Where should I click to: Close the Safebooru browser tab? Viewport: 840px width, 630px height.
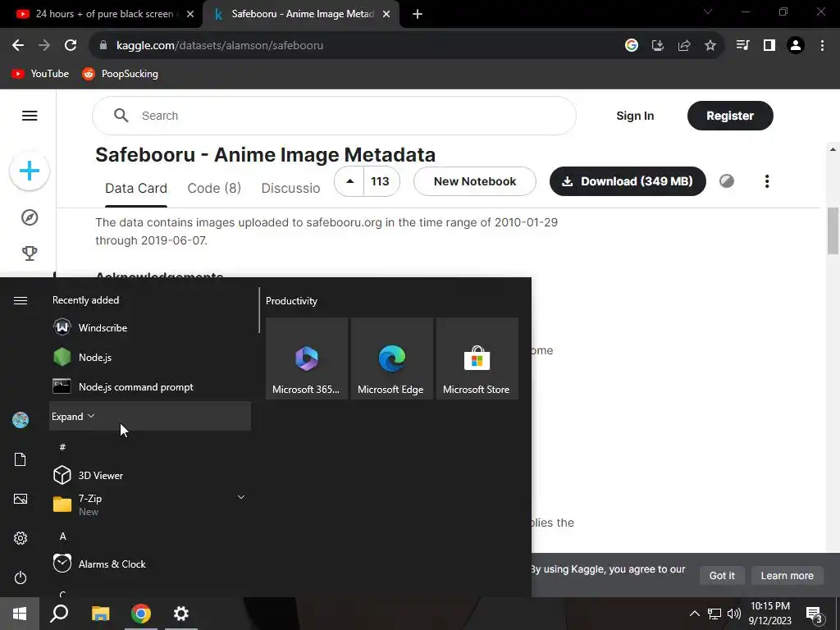click(386, 15)
